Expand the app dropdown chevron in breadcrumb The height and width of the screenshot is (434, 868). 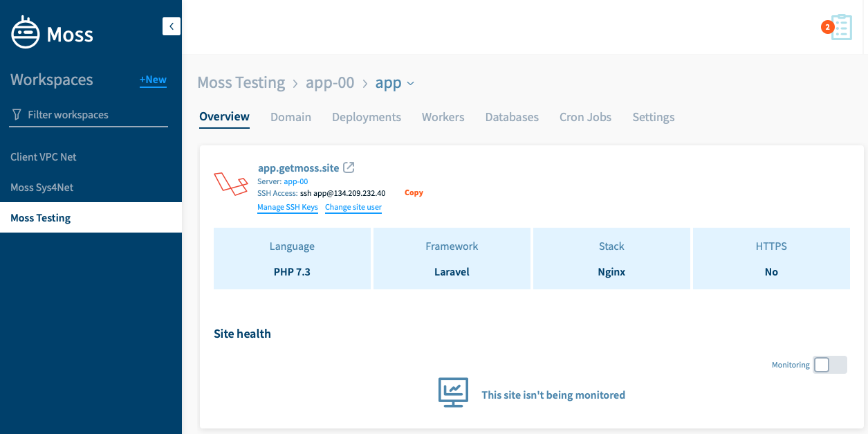(410, 84)
